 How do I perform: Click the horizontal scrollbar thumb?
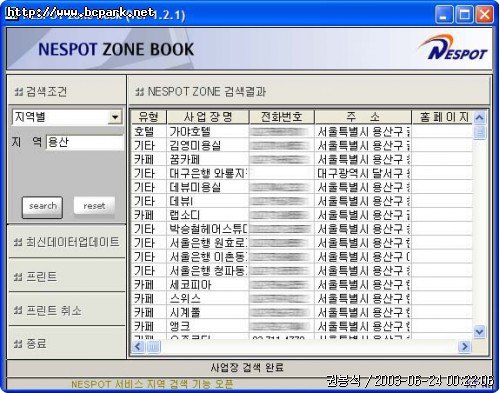[153, 347]
